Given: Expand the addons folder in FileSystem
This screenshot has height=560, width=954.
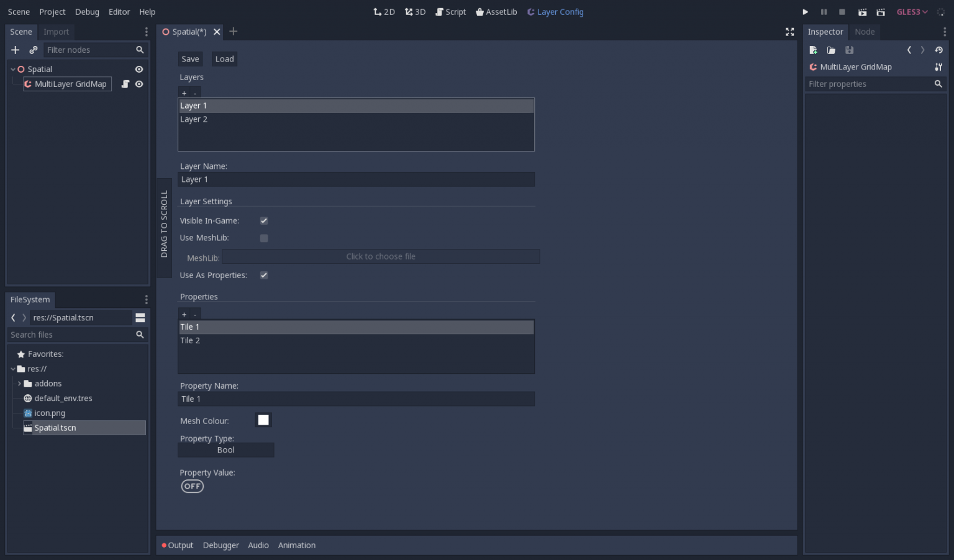Looking at the screenshot, I should coord(19,383).
